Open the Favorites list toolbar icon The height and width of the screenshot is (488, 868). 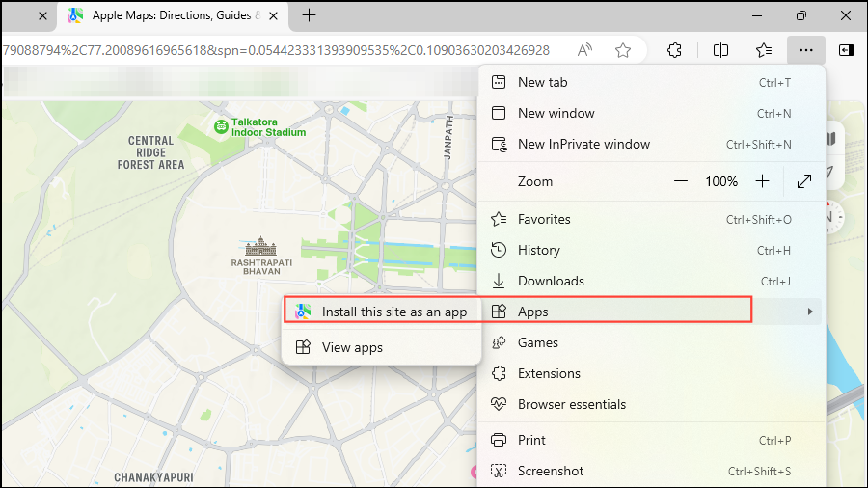764,50
